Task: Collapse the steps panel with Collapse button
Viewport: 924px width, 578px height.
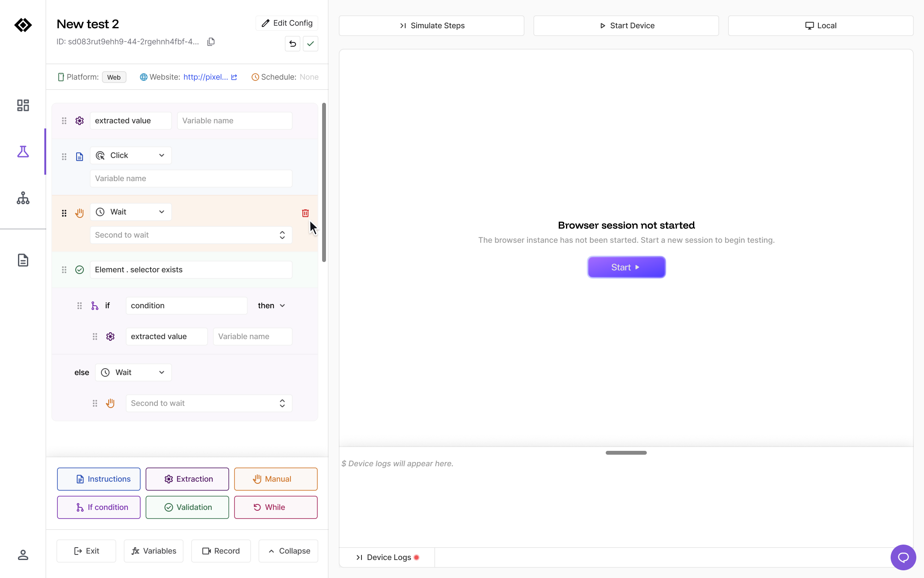Action: [x=288, y=551]
